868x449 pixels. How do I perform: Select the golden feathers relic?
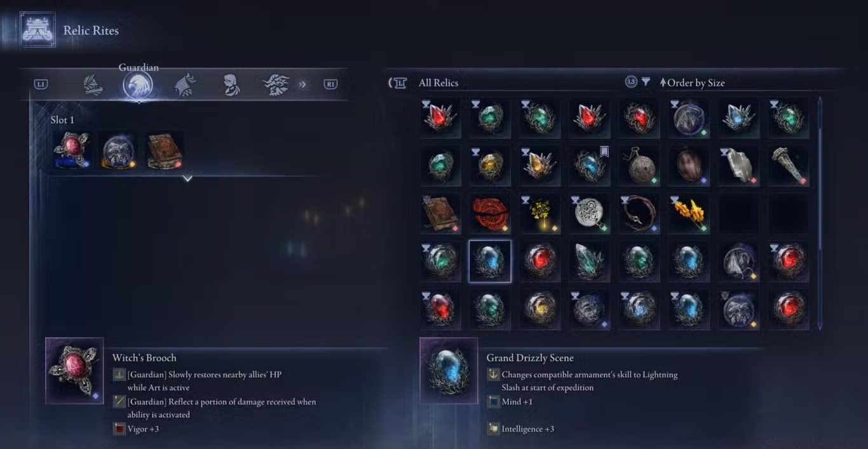[x=689, y=214]
